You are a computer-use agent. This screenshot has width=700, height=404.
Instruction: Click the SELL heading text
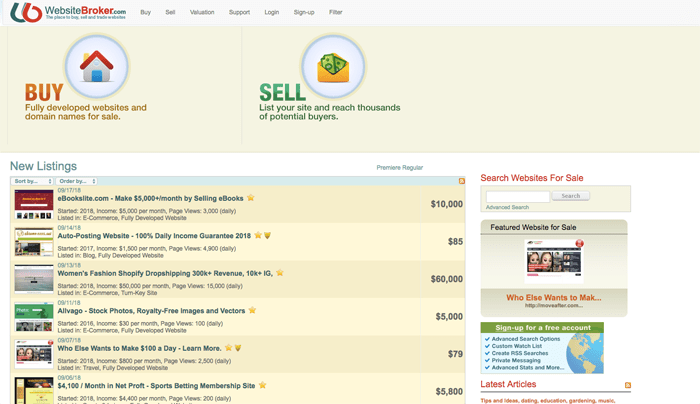pos(282,93)
